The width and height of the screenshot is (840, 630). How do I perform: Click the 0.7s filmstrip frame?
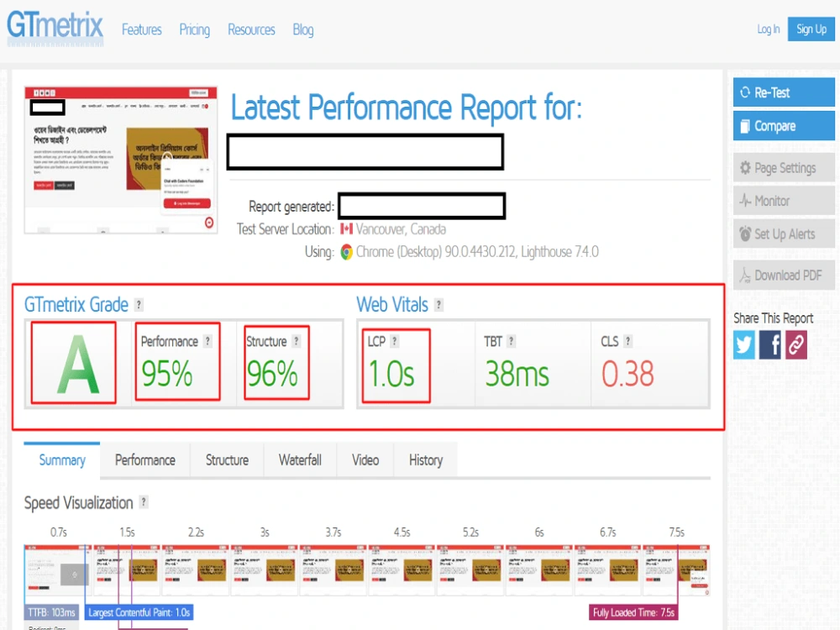coord(58,570)
